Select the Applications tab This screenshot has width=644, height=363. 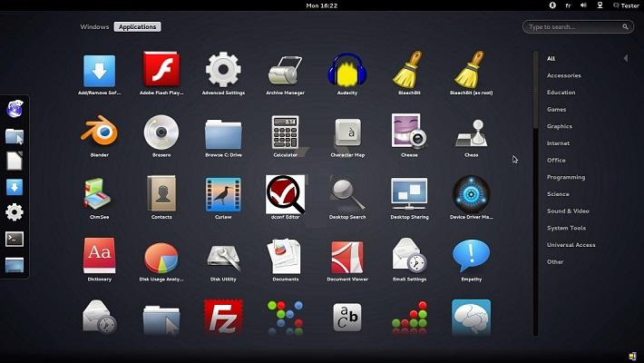(138, 26)
